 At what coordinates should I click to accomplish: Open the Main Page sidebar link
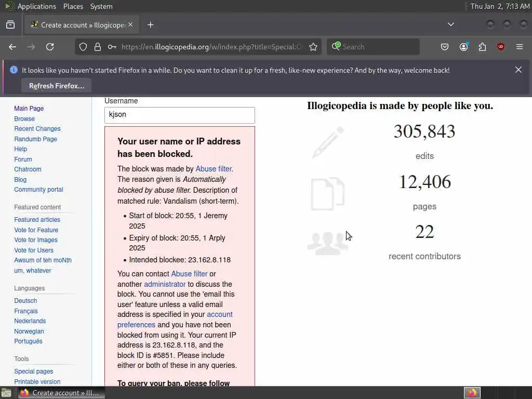(29, 109)
